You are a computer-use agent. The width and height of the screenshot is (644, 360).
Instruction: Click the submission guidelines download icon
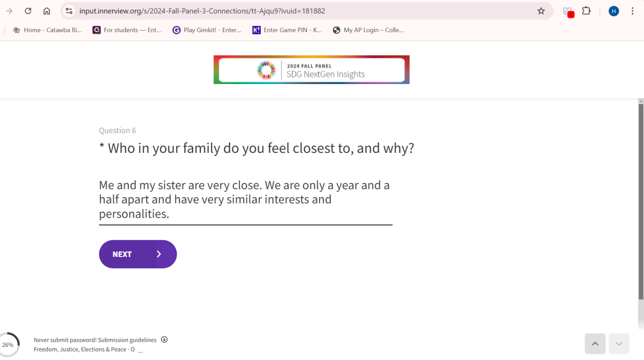coord(164,339)
